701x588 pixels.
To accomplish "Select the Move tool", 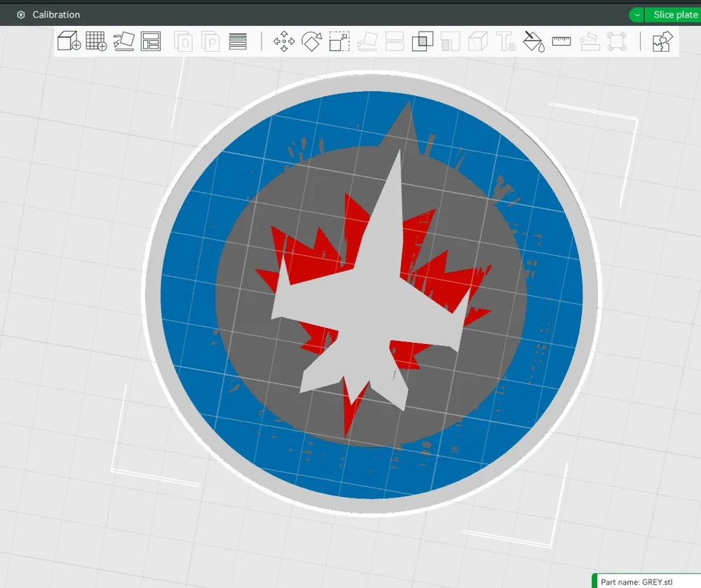I will (x=284, y=41).
